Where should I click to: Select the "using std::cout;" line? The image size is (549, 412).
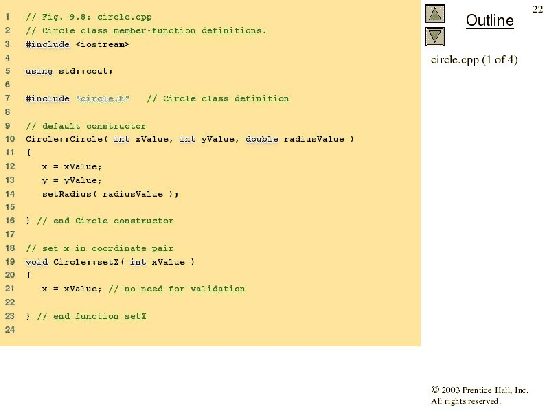[x=69, y=71]
